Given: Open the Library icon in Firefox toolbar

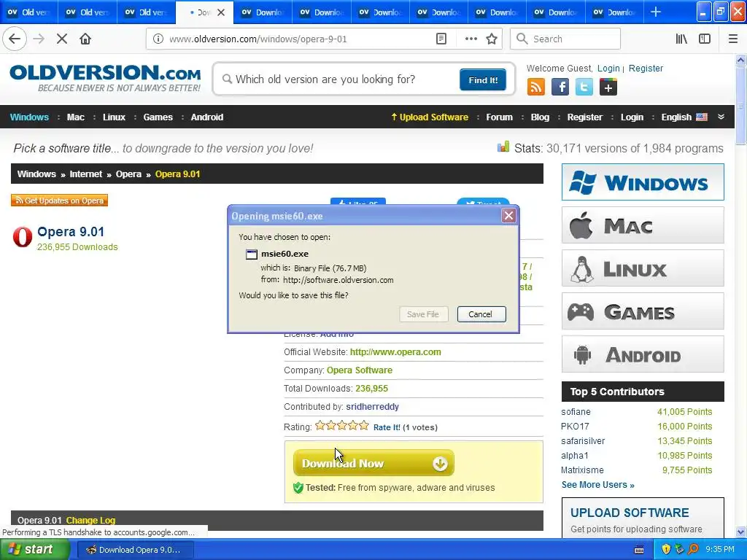Looking at the screenshot, I should [681, 39].
